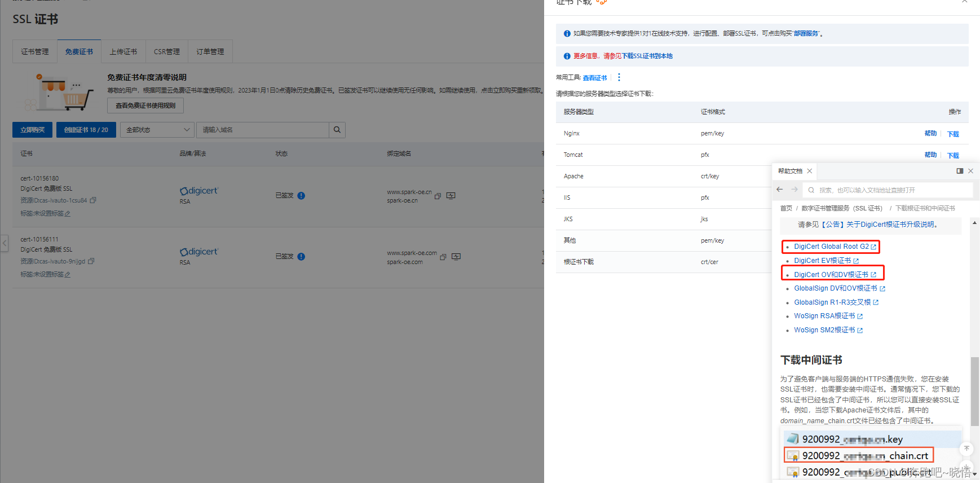Open monitor icon for spark-oe.com
980x483 pixels.
456,257
